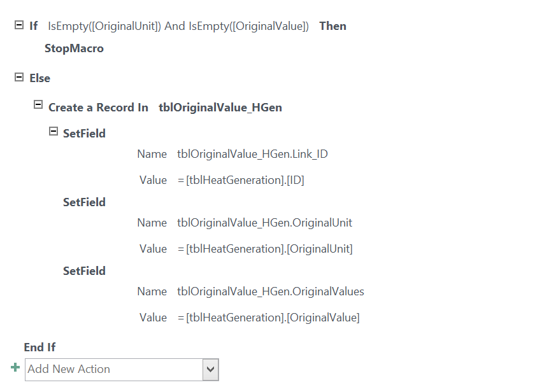This screenshot has width=535, height=392.
Task: Collapse the Create a Record In block
Action: point(38,104)
